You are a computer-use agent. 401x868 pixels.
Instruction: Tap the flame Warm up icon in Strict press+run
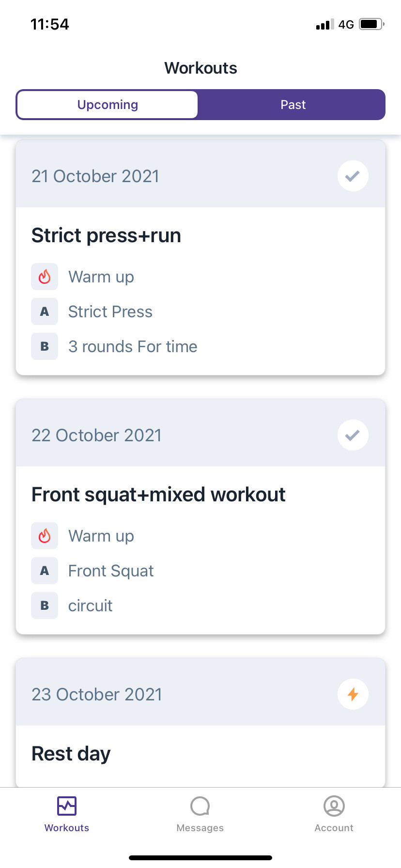pyautogui.click(x=45, y=277)
